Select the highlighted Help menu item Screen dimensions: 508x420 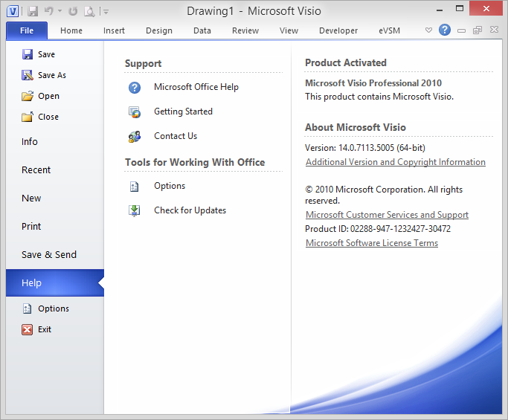[55, 282]
